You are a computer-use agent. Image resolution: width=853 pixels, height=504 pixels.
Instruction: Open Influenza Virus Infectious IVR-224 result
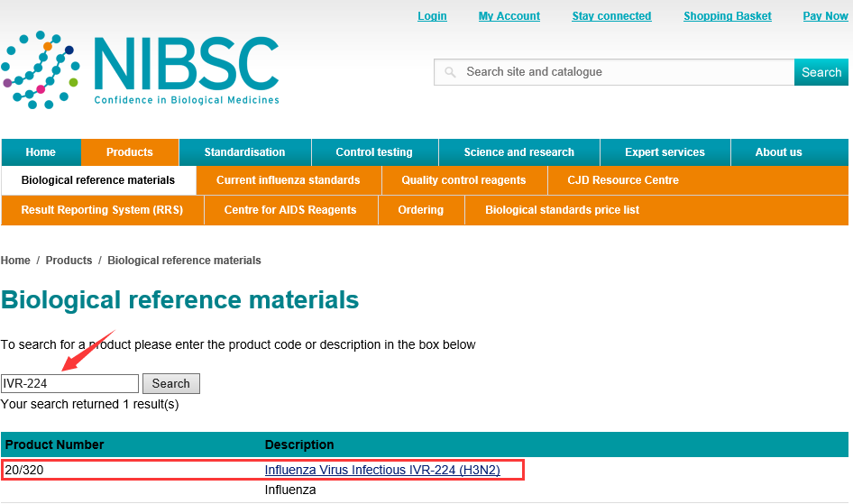381,470
